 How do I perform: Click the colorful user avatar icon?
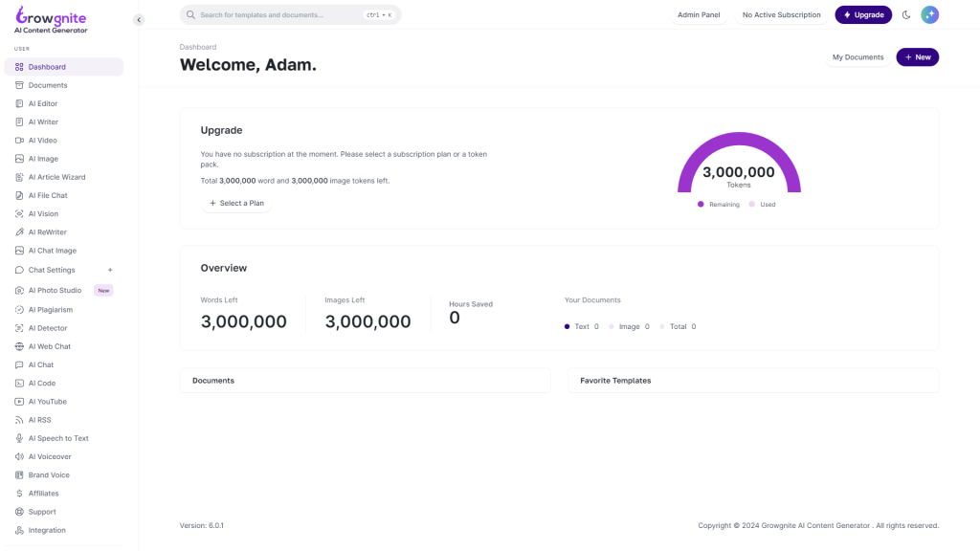(x=929, y=15)
